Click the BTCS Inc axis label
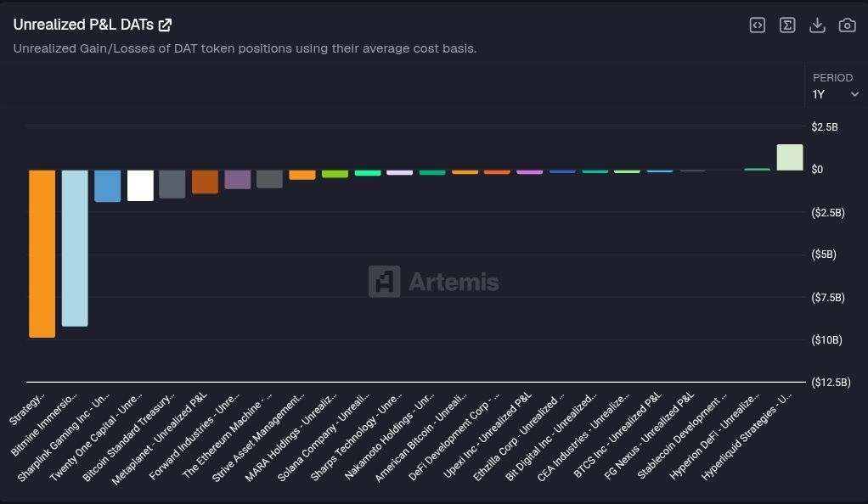The height and width of the screenshot is (504, 868). tap(617, 434)
